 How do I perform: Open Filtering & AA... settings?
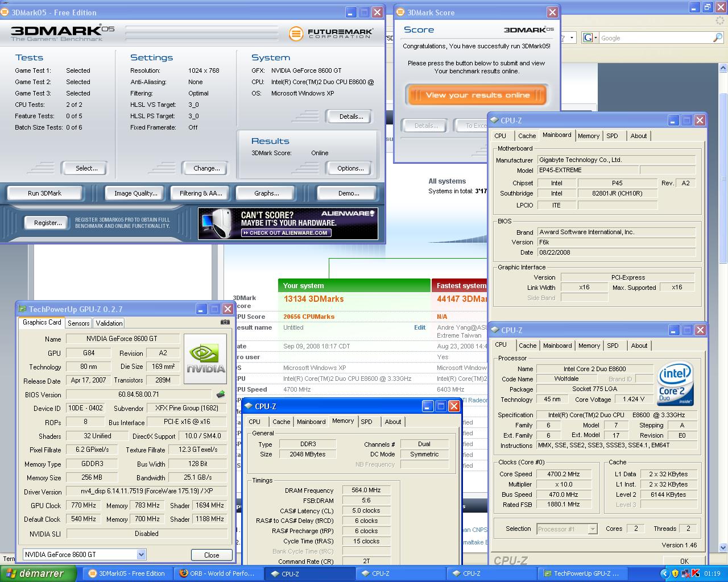[201, 193]
